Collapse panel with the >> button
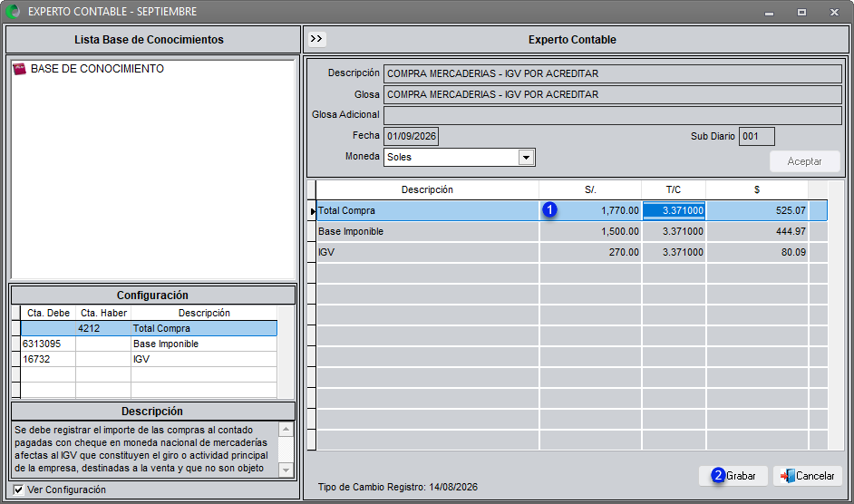Viewport: 854px width, 504px height. pyautogui.click(x=316, y=39)
